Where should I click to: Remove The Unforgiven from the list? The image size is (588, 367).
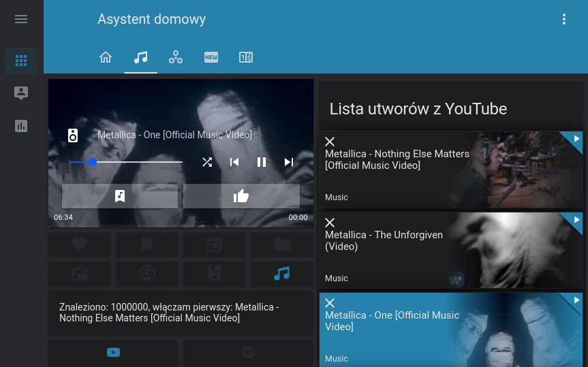[x=330, y=223]
